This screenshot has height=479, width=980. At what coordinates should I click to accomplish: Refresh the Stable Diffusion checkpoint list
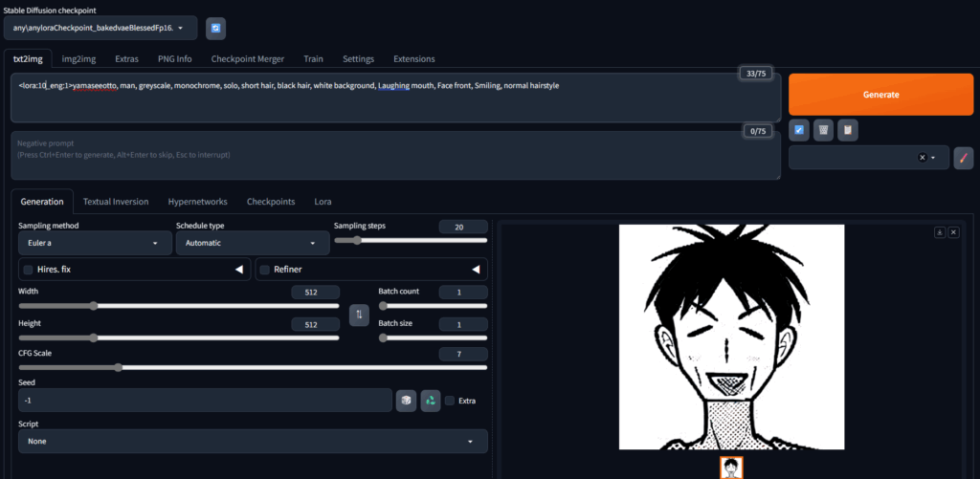pos(215,28)
